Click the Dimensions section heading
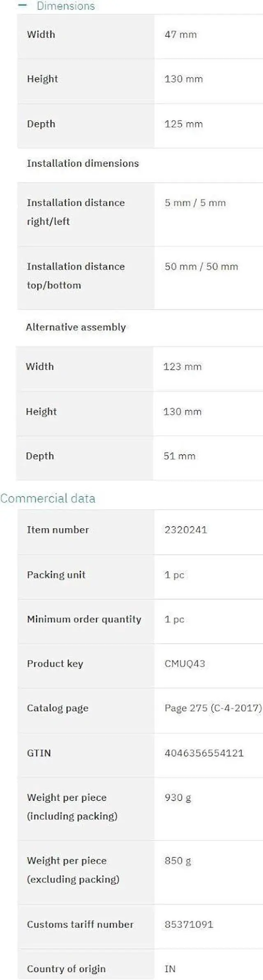The image size is (263, 980). 66,6
